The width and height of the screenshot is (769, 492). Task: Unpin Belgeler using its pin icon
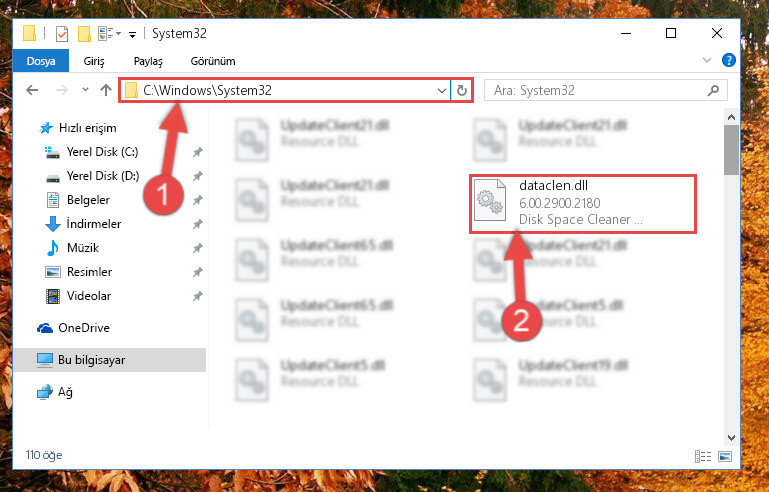click(198, 200)
